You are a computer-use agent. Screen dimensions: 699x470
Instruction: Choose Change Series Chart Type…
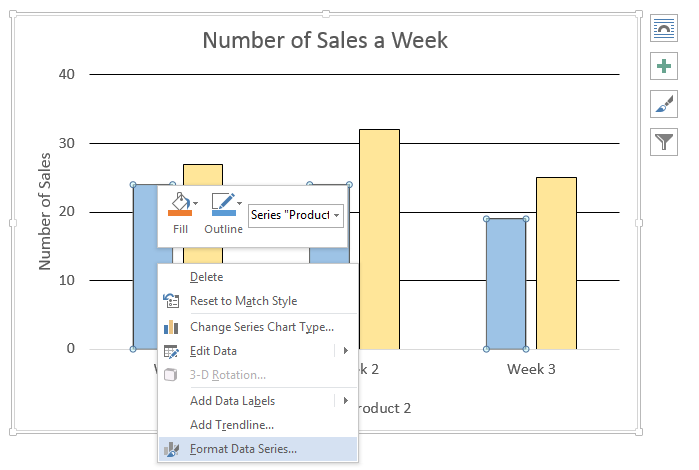(258, 327)
